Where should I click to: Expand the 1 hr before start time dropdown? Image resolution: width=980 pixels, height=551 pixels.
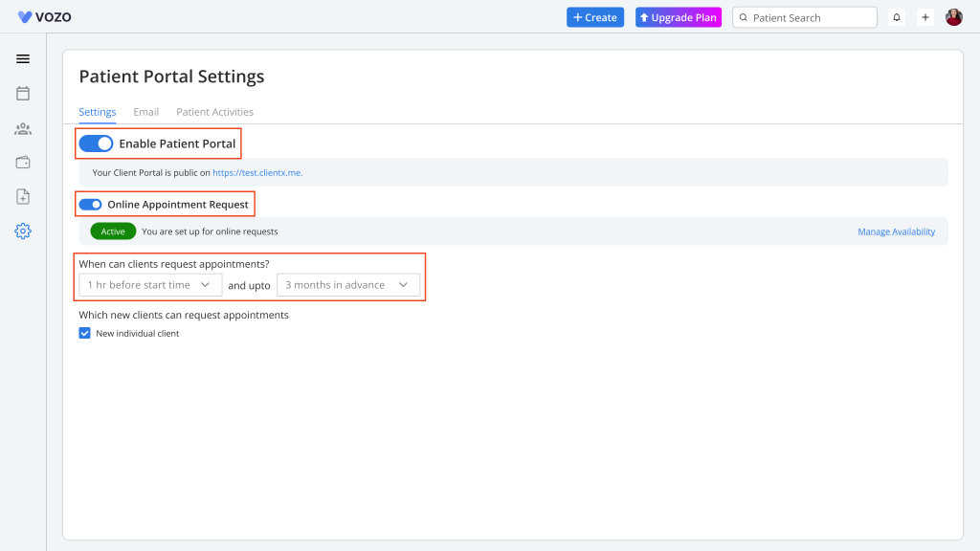point(150,285)
